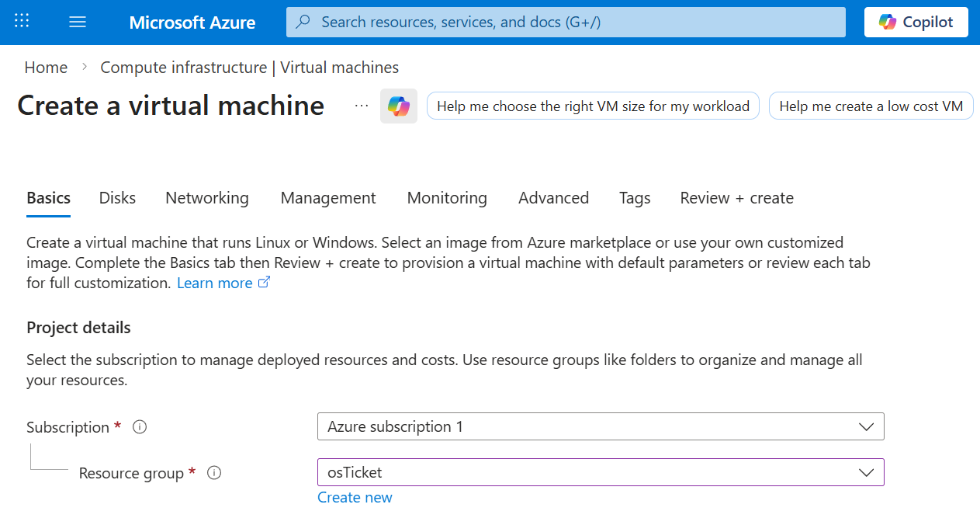Open the portal hamburger menu
The image size is (980, 532).
click(78, 22)
